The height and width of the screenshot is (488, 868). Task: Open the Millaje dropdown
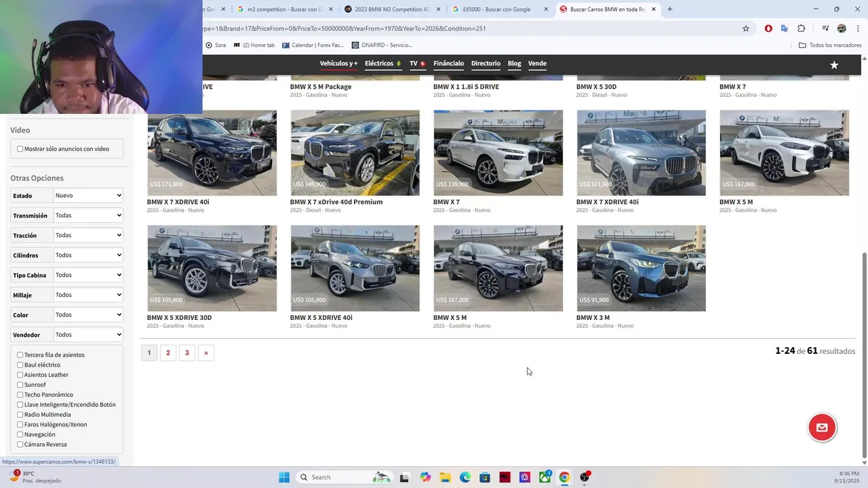[88, 295]
